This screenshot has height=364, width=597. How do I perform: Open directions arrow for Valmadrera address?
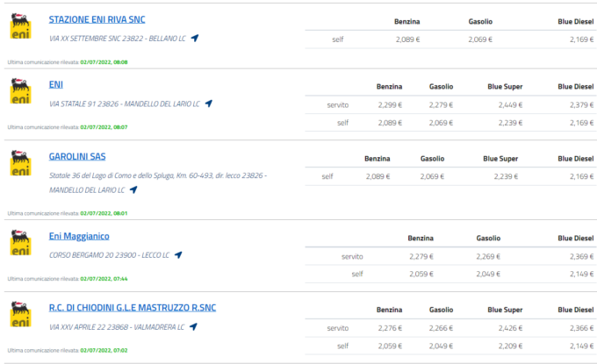coord(192,327)
